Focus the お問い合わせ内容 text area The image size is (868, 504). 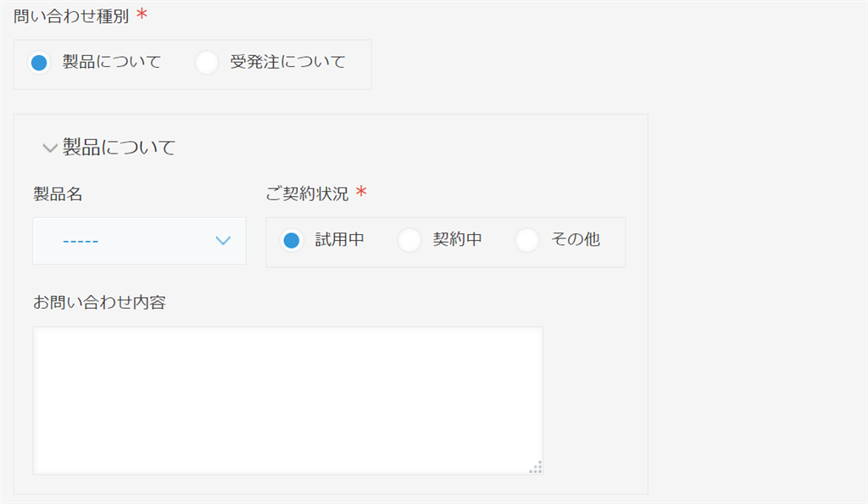click(x=288, y=400)
